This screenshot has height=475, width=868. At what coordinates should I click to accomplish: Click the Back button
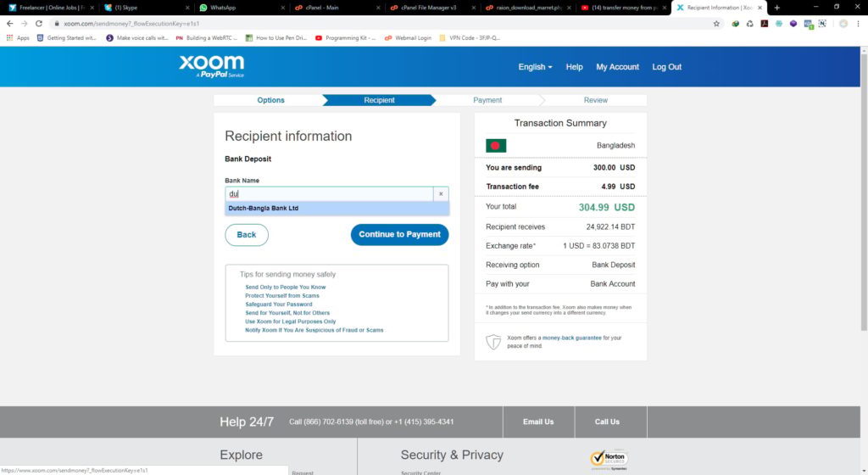coord(247,235)
